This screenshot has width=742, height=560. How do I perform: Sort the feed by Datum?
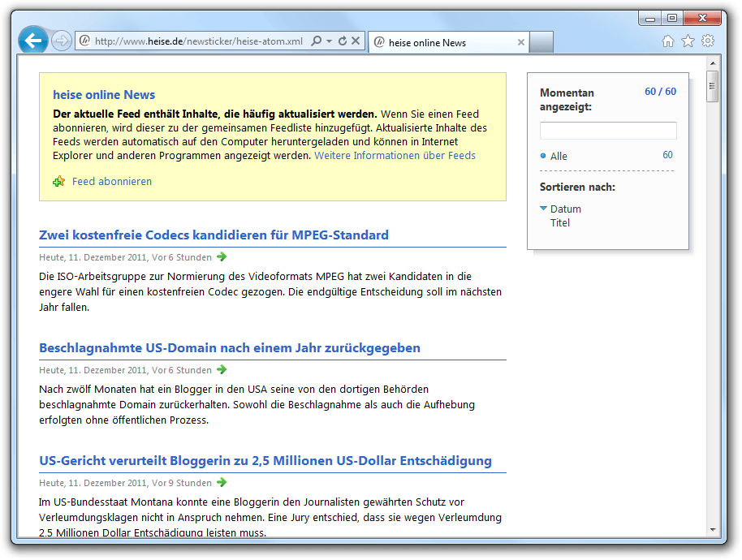click(566, 209)
